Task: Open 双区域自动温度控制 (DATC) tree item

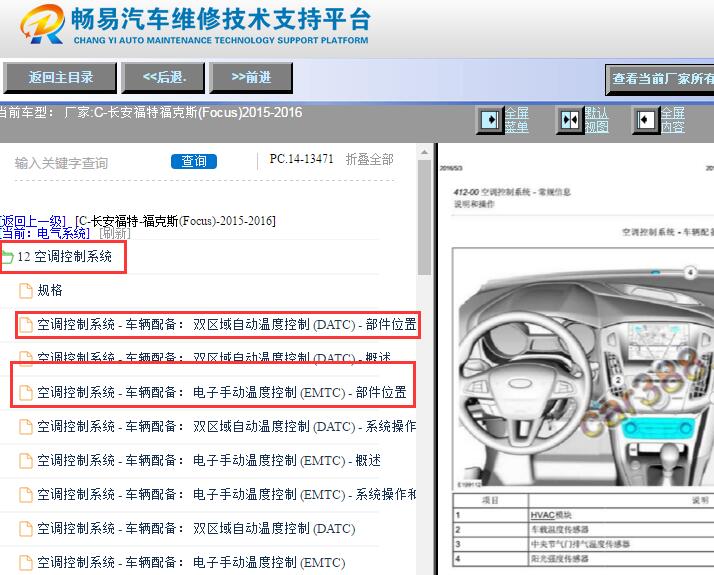Action: pos(196,529)
